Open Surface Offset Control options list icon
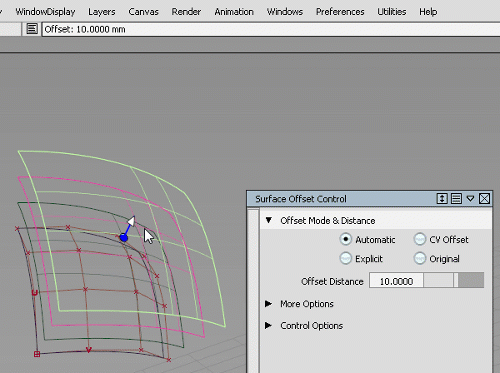 tap(456, 199)
